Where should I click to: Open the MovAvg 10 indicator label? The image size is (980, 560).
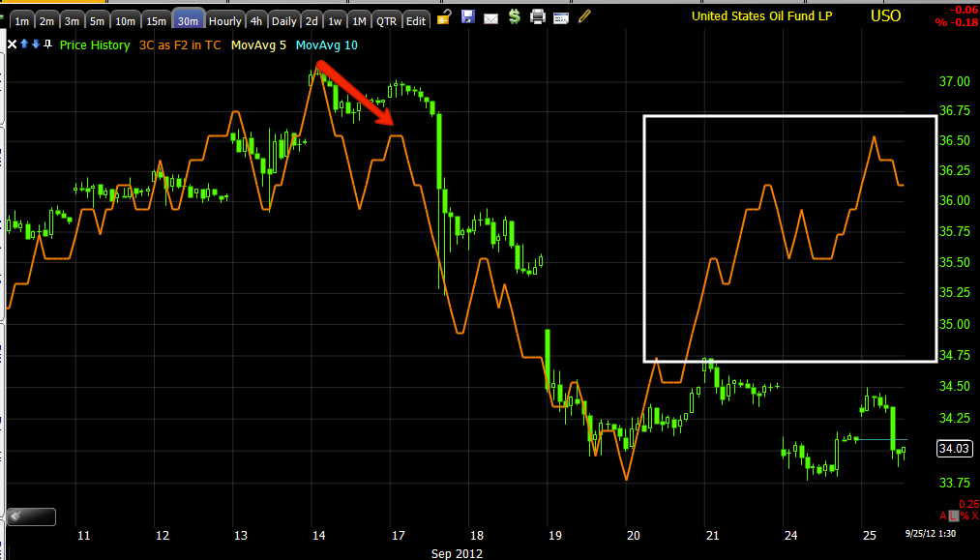(327, 45)
